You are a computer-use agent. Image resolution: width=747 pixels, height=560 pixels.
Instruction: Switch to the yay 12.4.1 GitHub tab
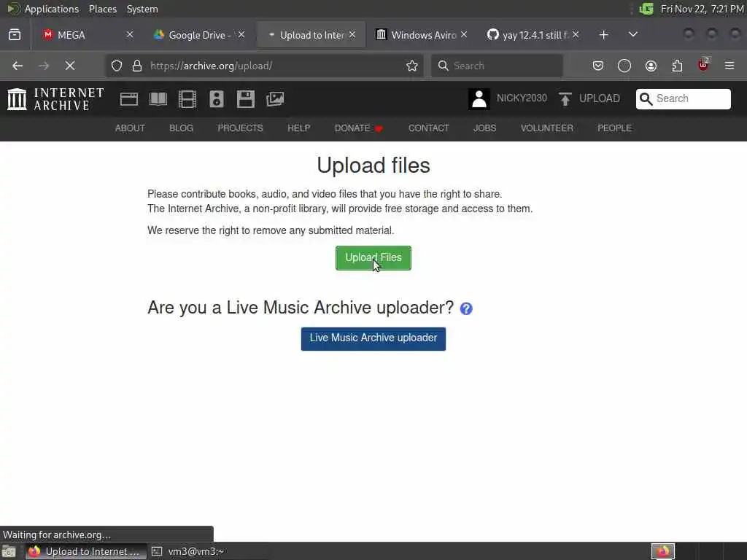[x=535, y=35]
